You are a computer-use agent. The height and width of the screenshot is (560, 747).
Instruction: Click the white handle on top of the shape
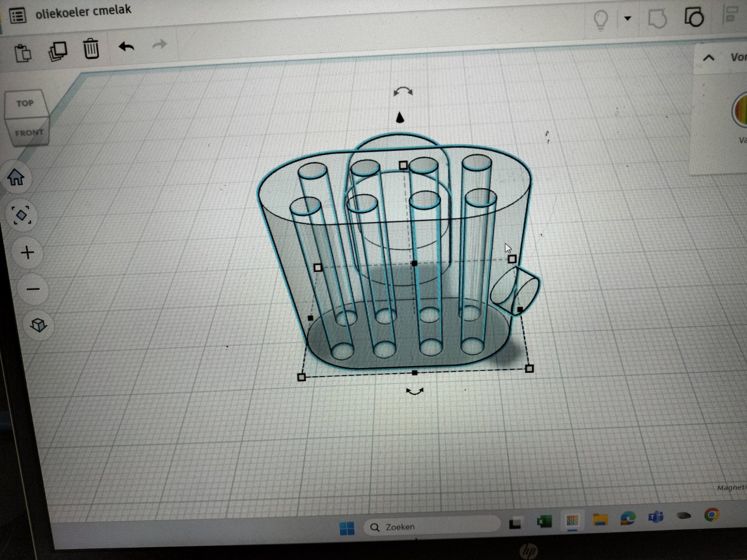(x=403, y=165)
